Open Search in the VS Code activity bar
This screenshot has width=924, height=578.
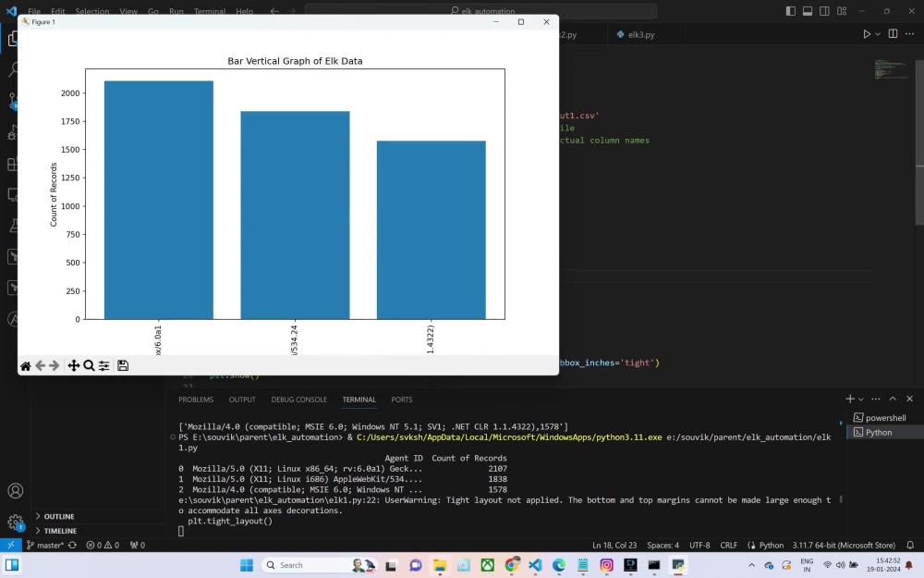pos(14,69)
